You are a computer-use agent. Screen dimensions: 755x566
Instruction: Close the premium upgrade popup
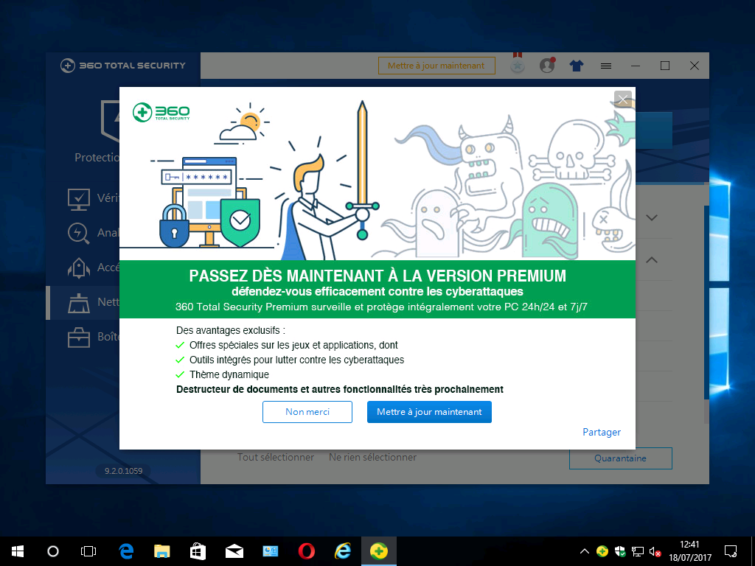pos(623,99)
